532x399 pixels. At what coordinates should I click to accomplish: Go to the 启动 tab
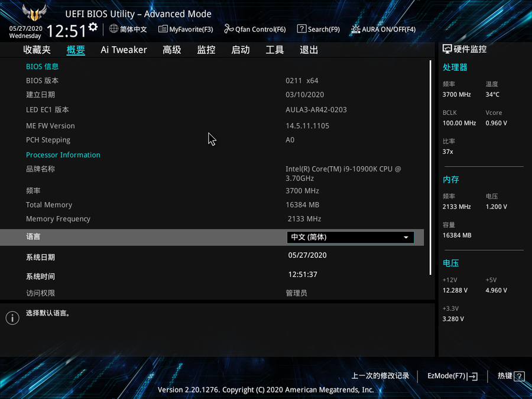[241, 50]
